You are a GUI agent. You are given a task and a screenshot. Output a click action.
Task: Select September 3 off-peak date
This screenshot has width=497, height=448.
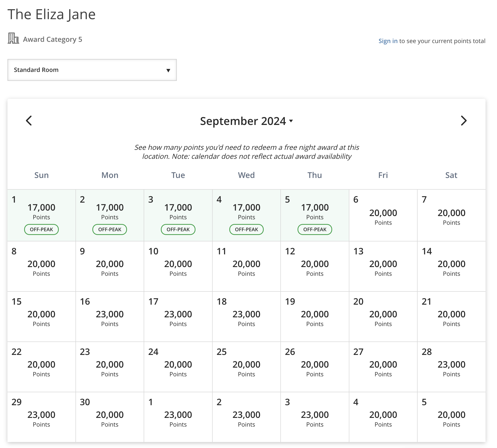tap(178, 215)
